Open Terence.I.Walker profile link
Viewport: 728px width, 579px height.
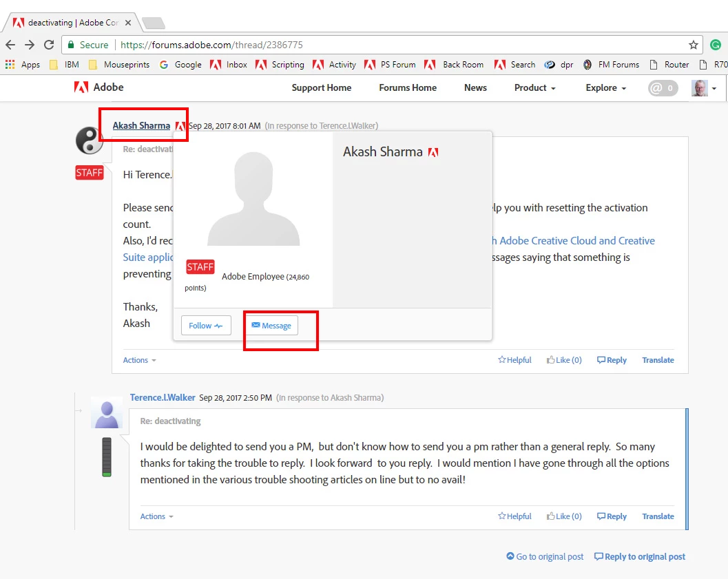click(x=163, y=398)
